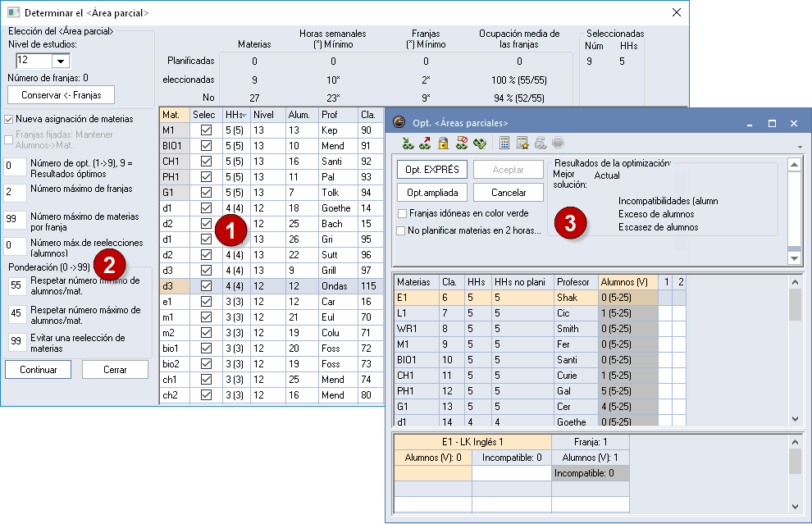Click scroll down arrow of Opt. materias table
Viewport: 812px width, 524px height.
coord(796,419)
